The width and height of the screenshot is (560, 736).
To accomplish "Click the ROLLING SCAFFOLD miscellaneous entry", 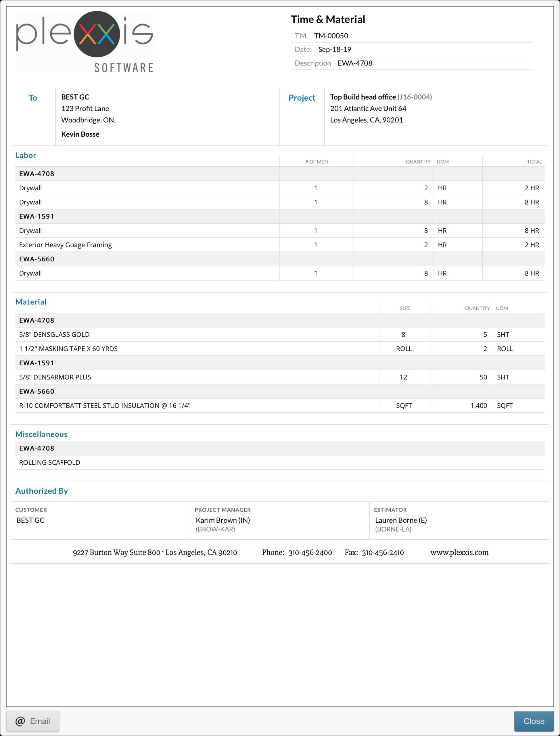I will click(49, 462).
